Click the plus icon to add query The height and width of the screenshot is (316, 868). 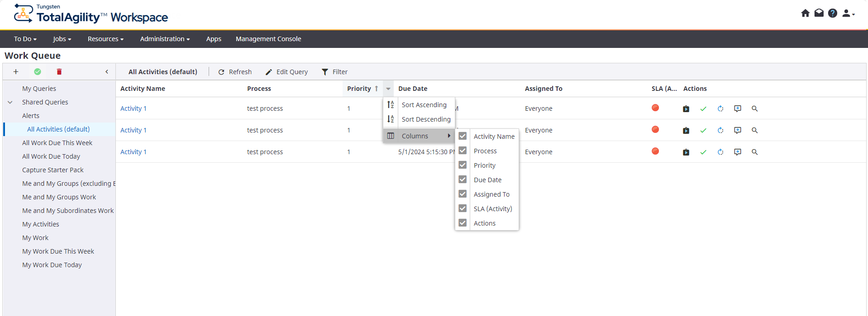pyautogui.click(x=16, y=72)
